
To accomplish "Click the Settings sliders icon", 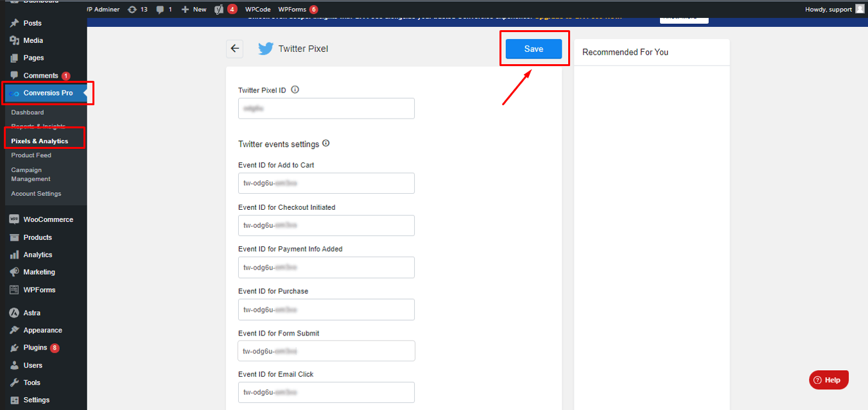I will (14, 400).
